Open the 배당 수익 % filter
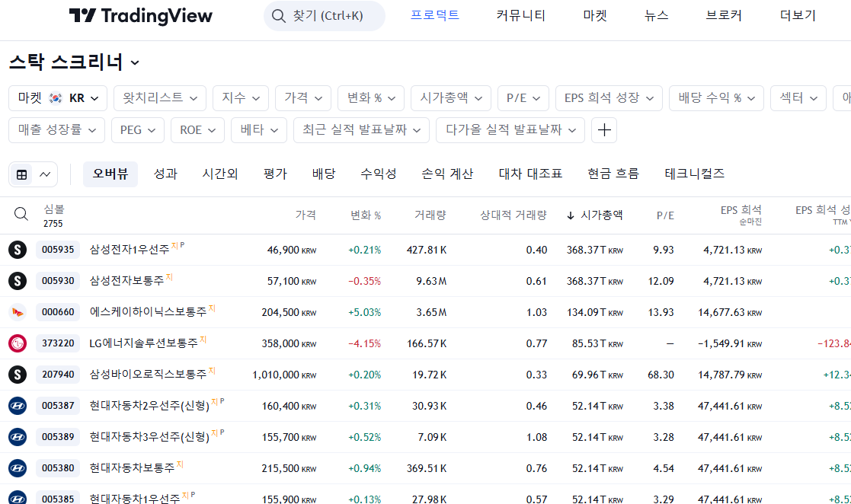This screenshot has width=851, height=504. point(716,98)
